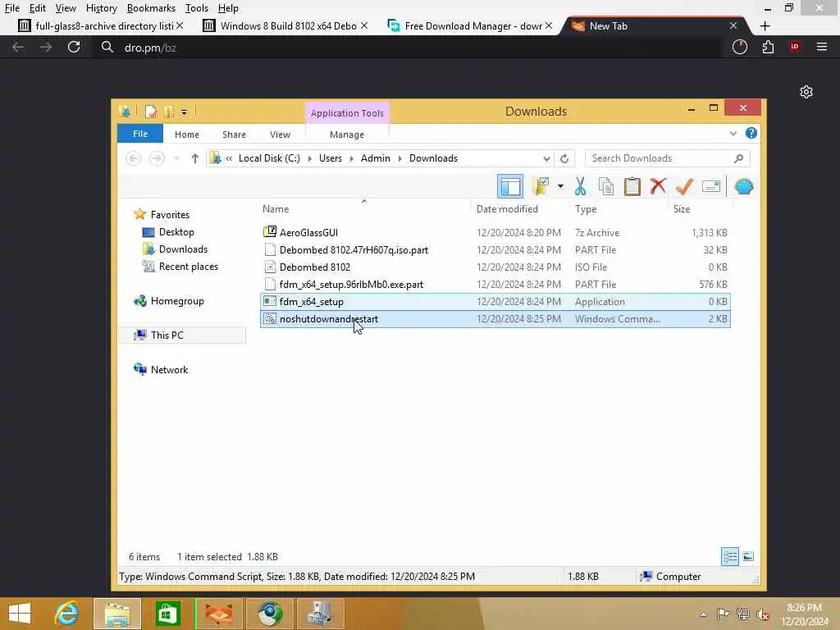Image resolution: width=840 pixels, height=630 pixels.
Task: Click browser reload button
Action: click(74, 47)
